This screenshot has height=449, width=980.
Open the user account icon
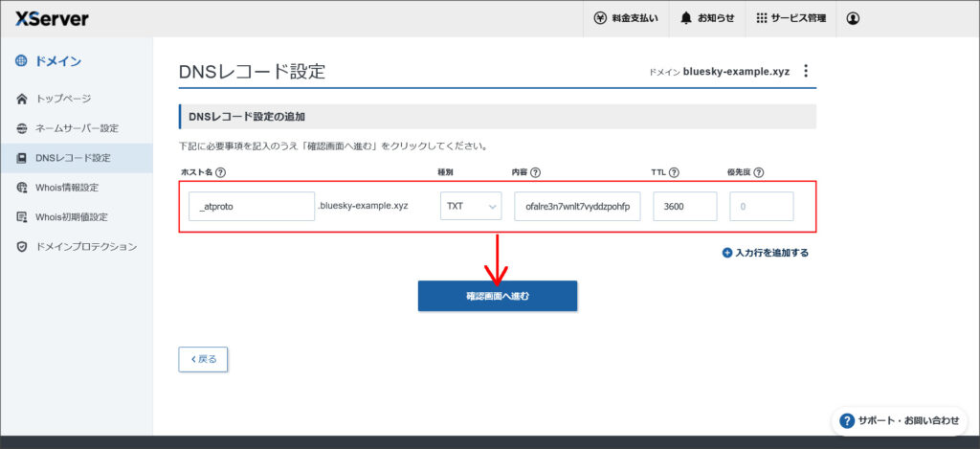click(x=853, y=19)
